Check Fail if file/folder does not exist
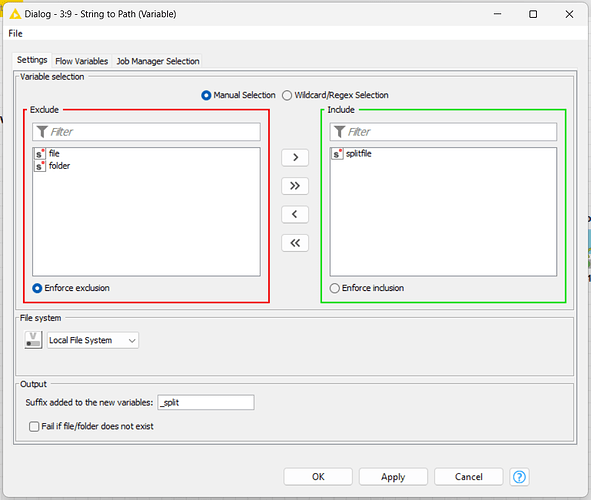 (x=34, y=427)
